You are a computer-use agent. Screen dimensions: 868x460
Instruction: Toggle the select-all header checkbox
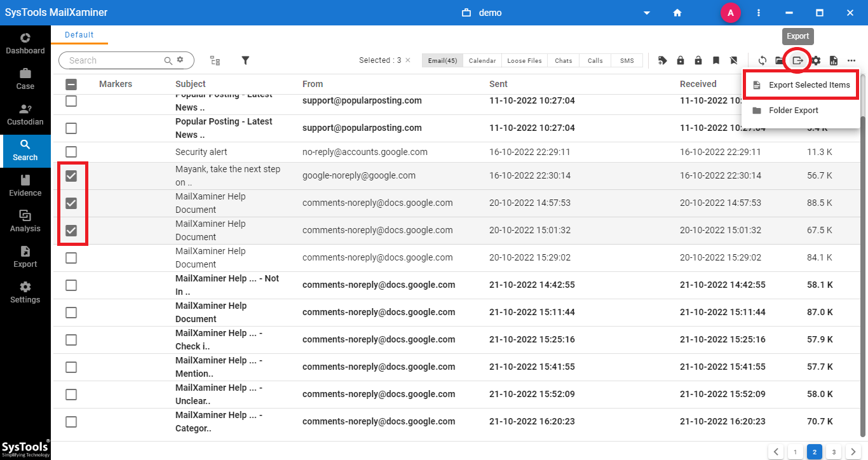point(71,84)
